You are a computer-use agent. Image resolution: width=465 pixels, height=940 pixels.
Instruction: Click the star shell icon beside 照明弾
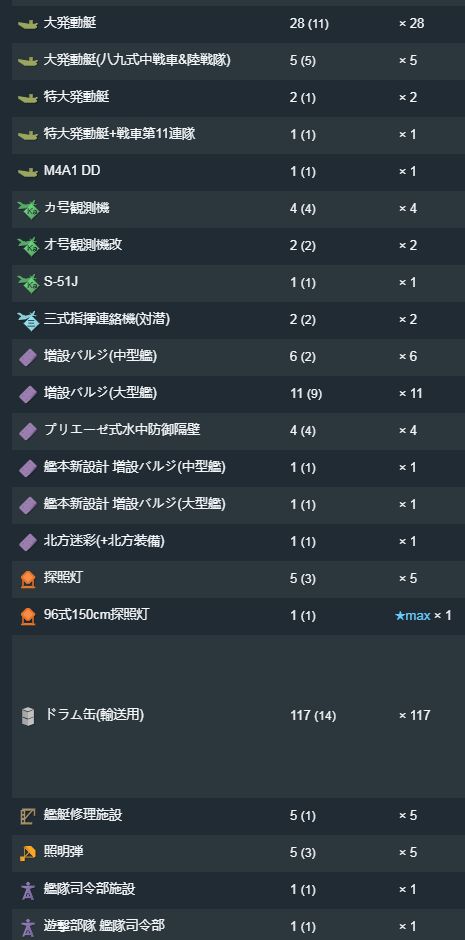pos(28,853)
